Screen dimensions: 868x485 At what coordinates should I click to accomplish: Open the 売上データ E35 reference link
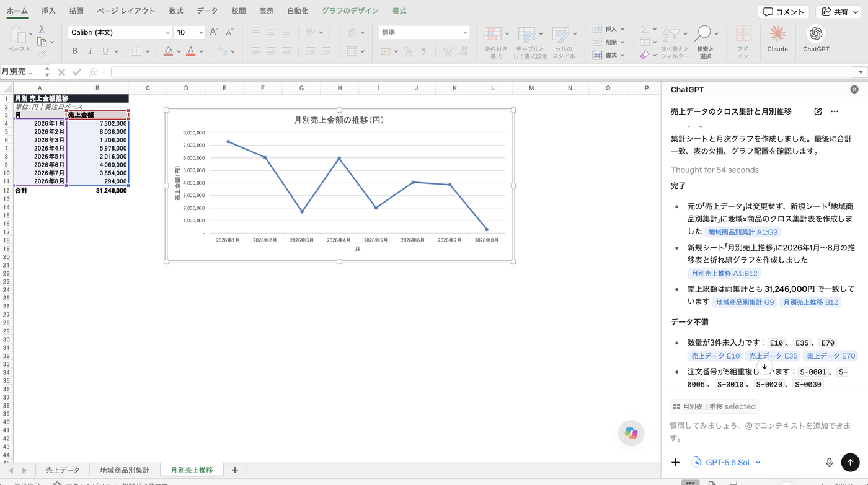click(773, 356)
